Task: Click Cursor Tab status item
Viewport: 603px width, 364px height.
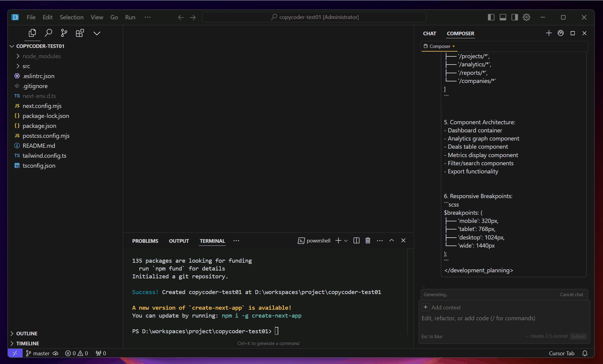Action: coord(562,353)
